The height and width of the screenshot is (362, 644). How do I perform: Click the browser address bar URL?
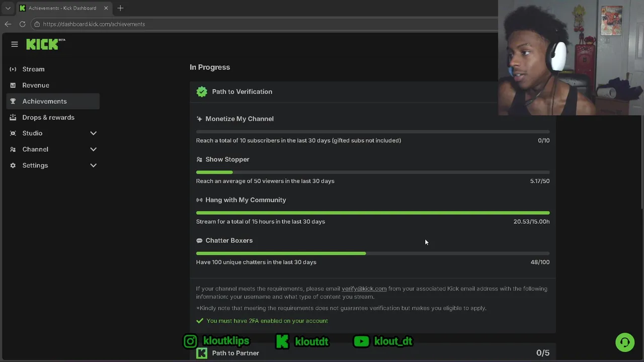(94, 24)
